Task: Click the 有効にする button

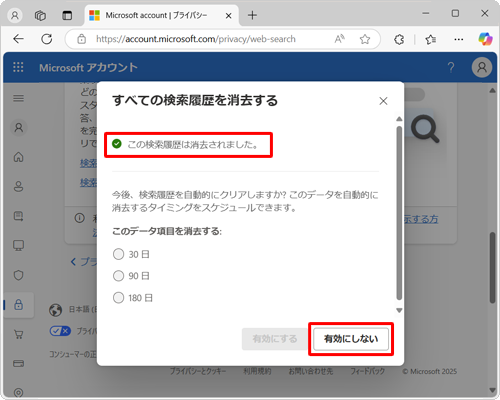Action: point(275,339)
